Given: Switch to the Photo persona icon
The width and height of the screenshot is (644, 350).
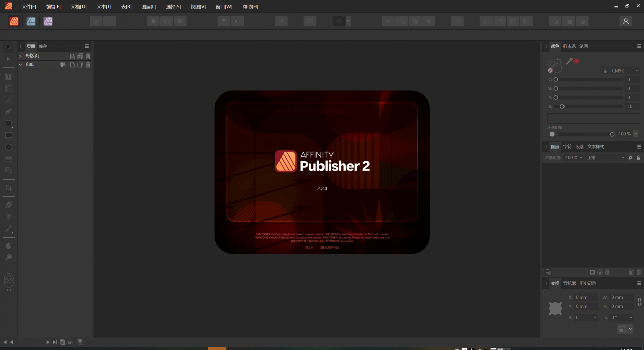Looking at the screenshot, I should 47,21.
